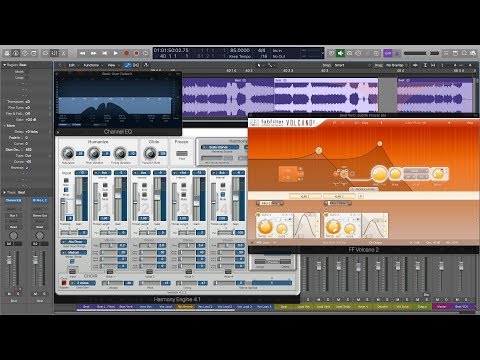The height and width of the screenshot is (360, 480).
Task: Adjust the master volume slider in control bar
Action: click(422, 53)
